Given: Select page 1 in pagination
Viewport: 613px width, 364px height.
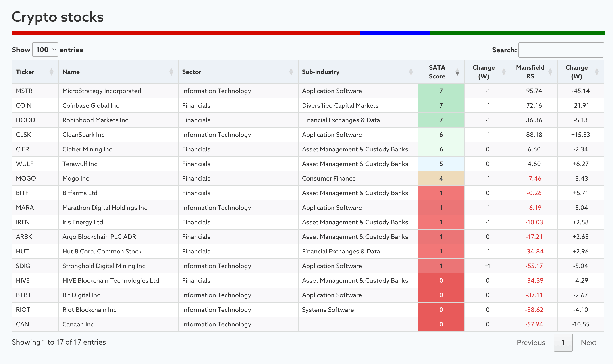Looking at the screenshot, I should [x=563, y=342].
